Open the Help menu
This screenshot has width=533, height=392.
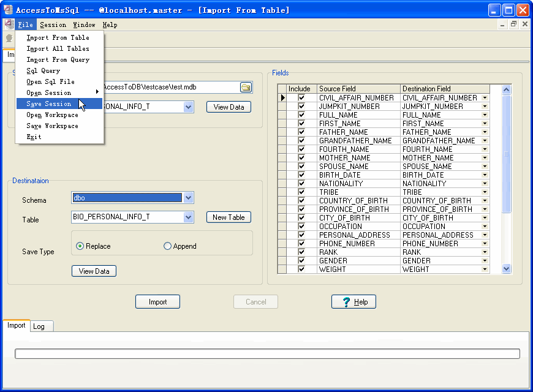click(110, 25)
